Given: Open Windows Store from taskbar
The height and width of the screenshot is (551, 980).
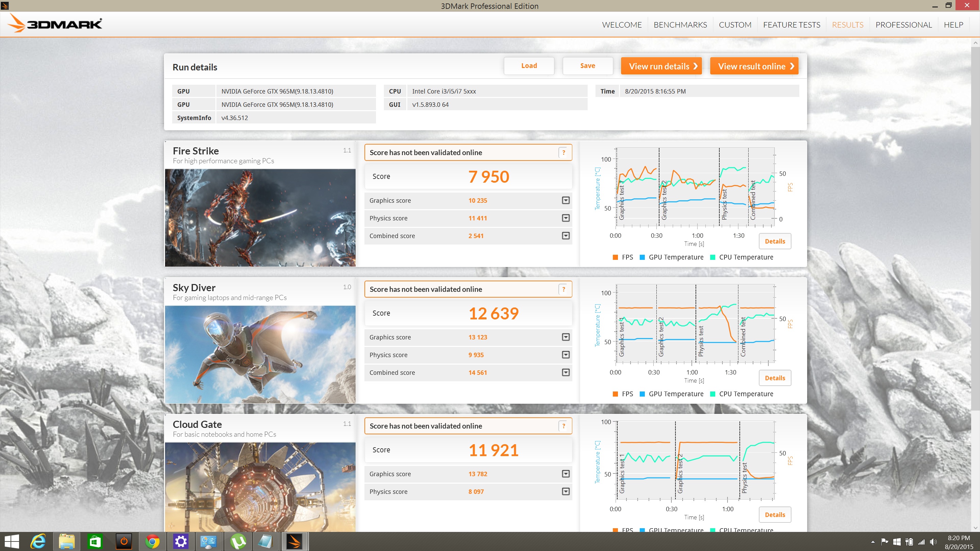Looking at the screenshot, I should click(95, 541).
